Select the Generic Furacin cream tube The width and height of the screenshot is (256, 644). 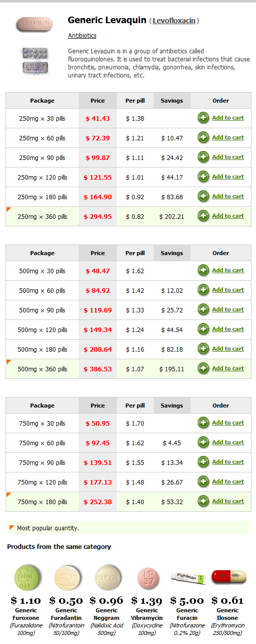click(x=187, y=578)
